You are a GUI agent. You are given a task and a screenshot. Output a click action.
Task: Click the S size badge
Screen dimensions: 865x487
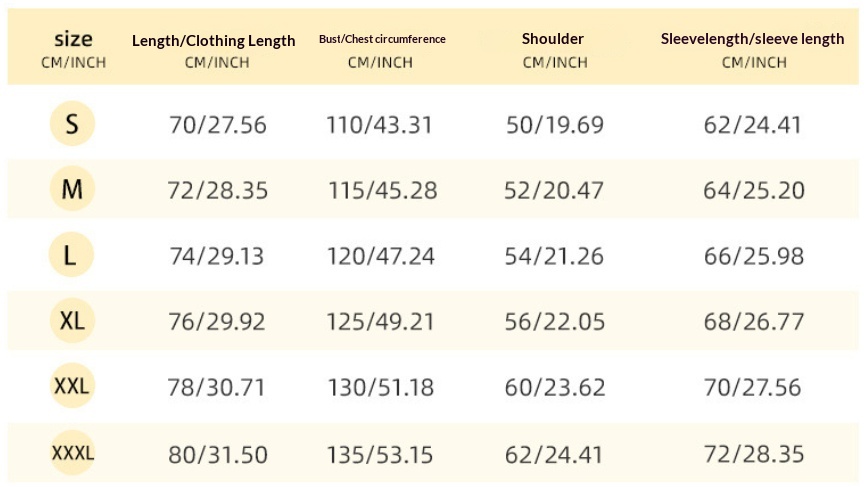[72, 124]
